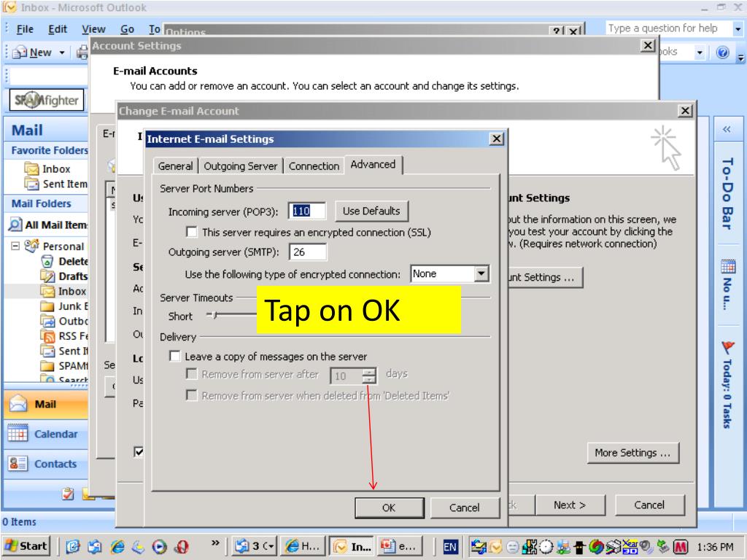Open the Deleted Items folder
747x560 pixels.
64,262
